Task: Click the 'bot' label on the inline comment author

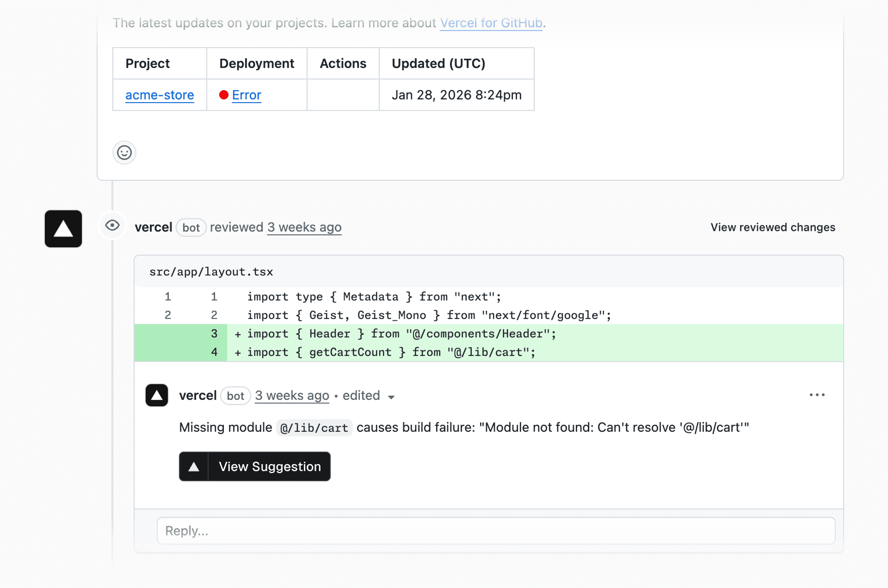Action: 235,396
